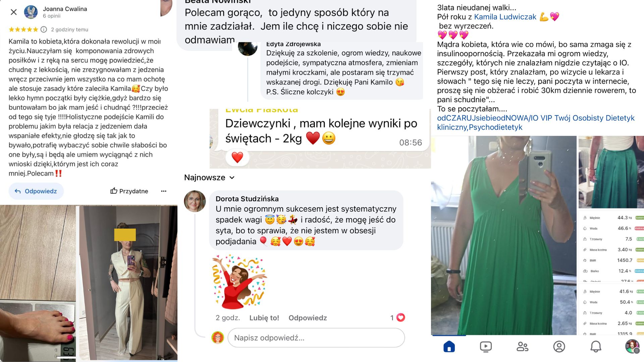Click the Odpowiedz button under review
Image resolution: width=644 pixels, height=362 pixels.
[36, 191]
